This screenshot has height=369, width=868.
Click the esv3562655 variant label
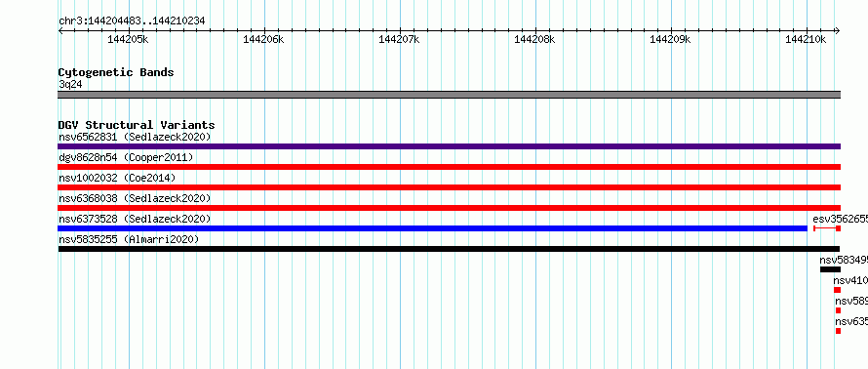click(841, 219)
